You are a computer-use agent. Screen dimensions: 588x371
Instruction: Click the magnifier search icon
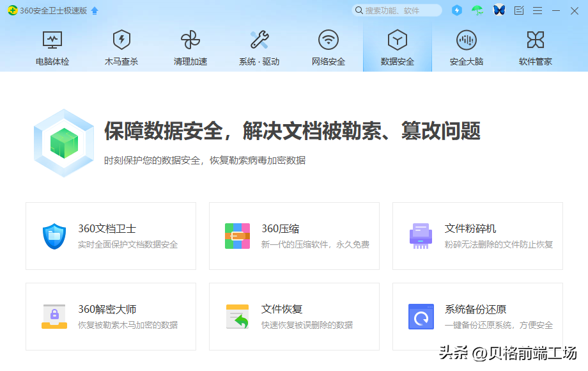(x=359, y=10)
